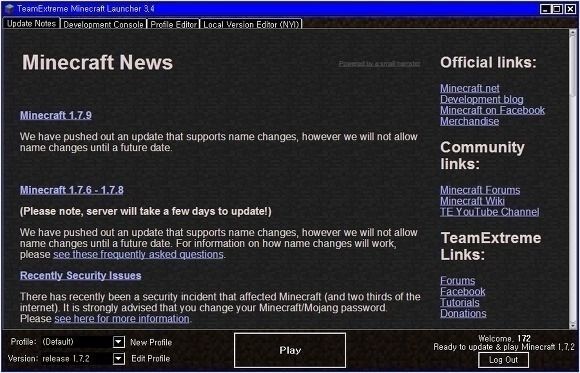Open the TeamExtreme Tutorials link
580x373 pixels.
460,303
